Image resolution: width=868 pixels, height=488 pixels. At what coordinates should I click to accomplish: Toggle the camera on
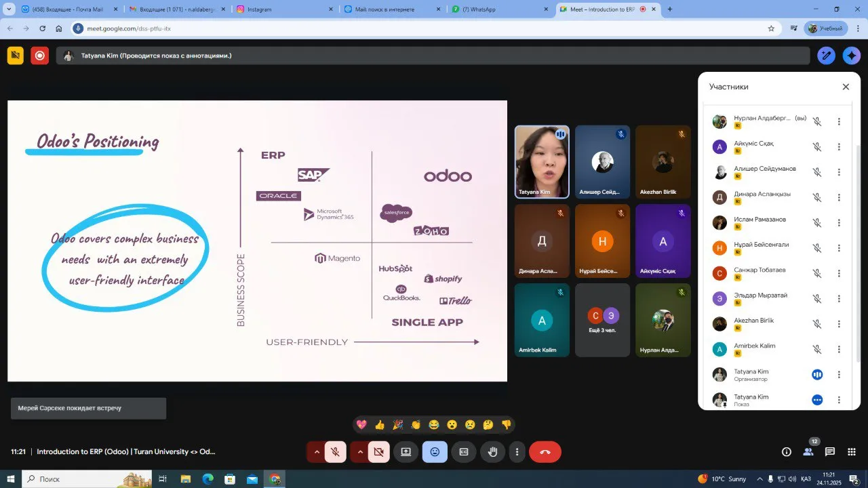378,451
